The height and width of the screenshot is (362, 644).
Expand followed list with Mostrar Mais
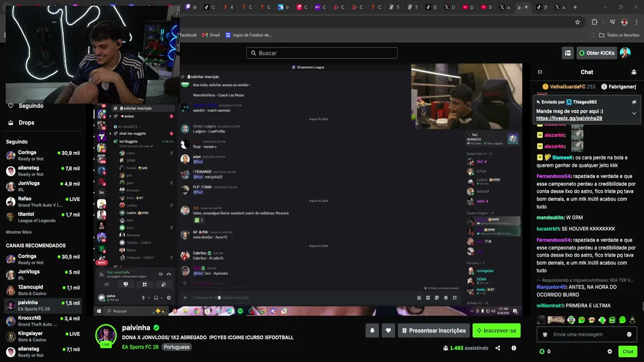tap(19, 232)
